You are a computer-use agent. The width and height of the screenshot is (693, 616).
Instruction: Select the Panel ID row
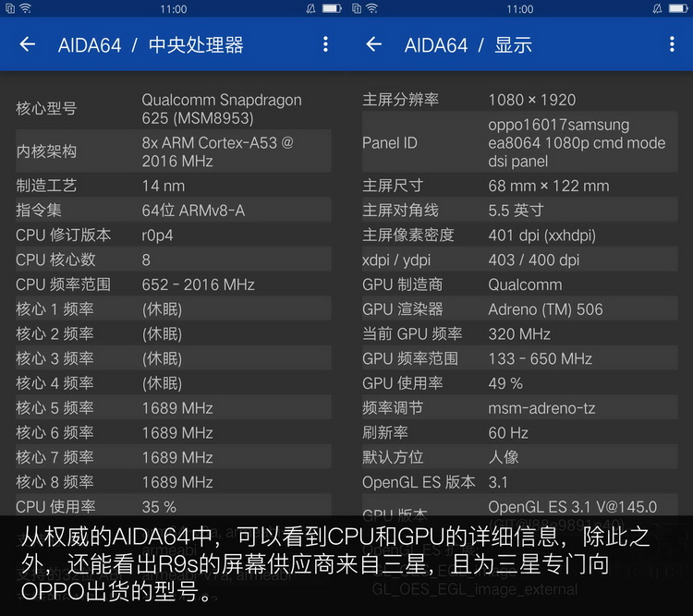pos(519,142)
